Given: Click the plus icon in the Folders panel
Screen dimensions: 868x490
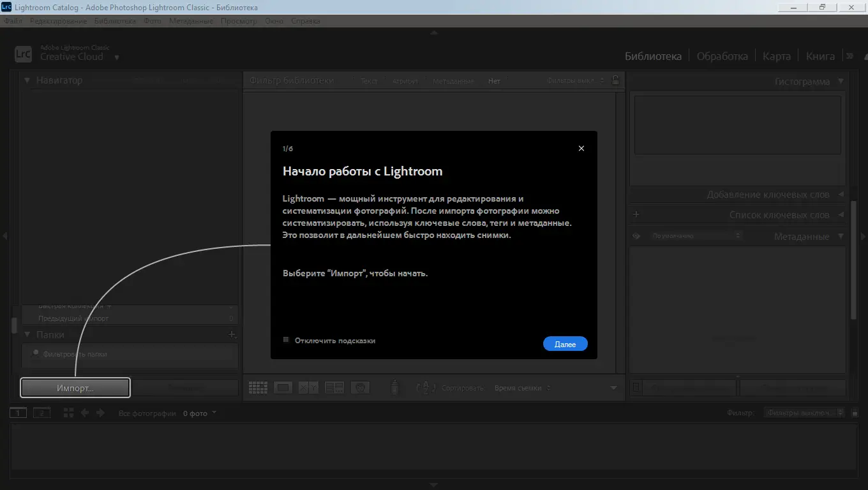Looking at the screenshot, I should (x=232, y=334).
